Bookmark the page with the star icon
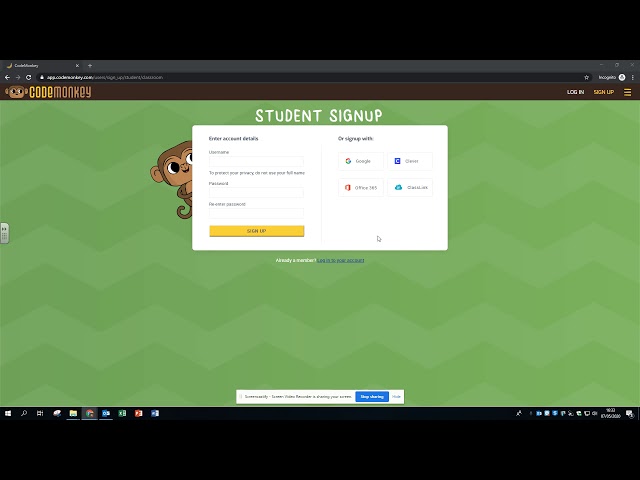 [587, 77]
